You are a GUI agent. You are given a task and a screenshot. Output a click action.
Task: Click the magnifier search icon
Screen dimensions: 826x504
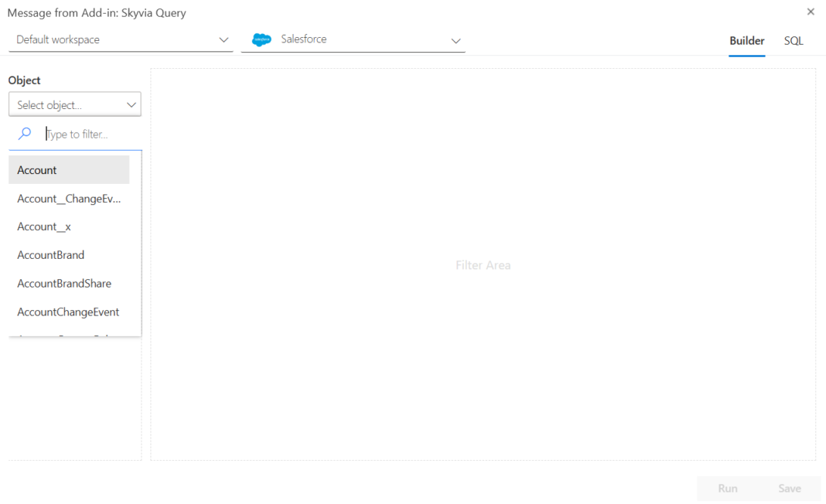pyautogui.click(x=25, y=134)
